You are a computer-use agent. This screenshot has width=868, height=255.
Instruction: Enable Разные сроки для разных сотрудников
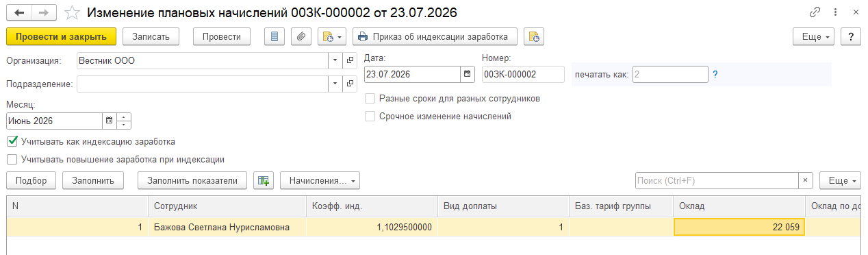click(x=370, y=99)
